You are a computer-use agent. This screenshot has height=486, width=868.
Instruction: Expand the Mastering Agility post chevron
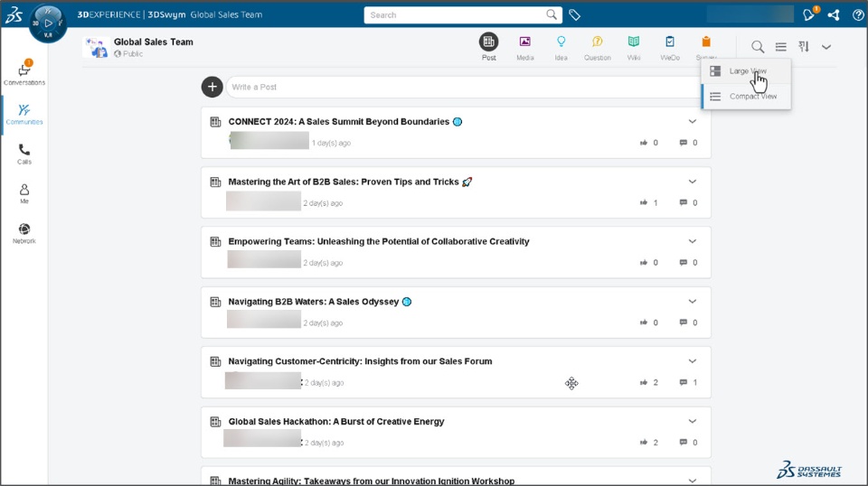click(693, 481)
